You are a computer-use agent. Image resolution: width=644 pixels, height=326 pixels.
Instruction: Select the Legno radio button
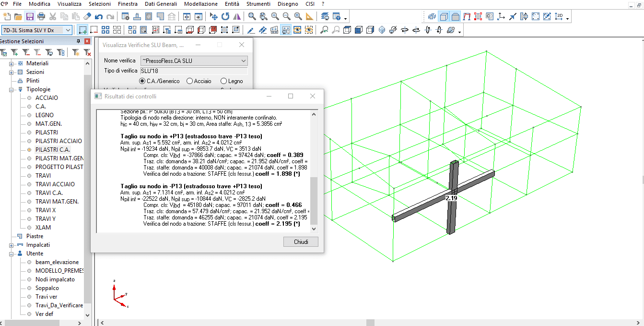tap(223, 81)
